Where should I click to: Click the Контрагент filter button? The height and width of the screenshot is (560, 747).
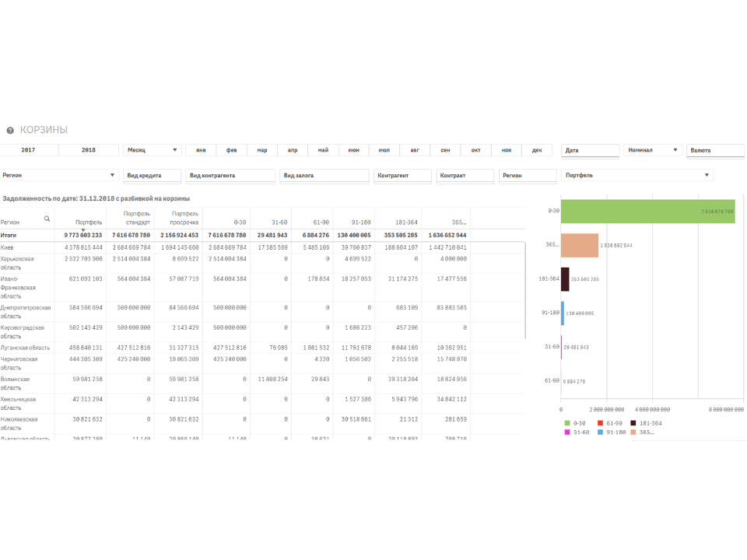(x=402, y=176)
